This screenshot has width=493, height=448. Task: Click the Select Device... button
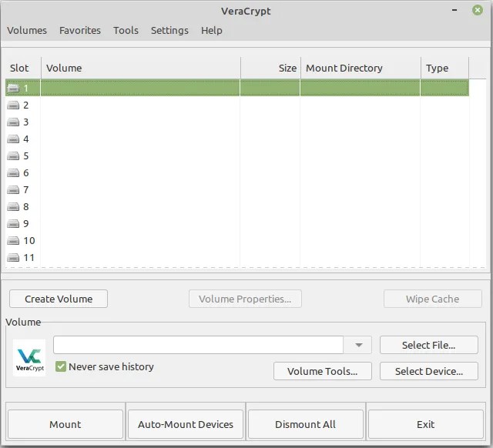pyautogui.click(x=429, y=371)
